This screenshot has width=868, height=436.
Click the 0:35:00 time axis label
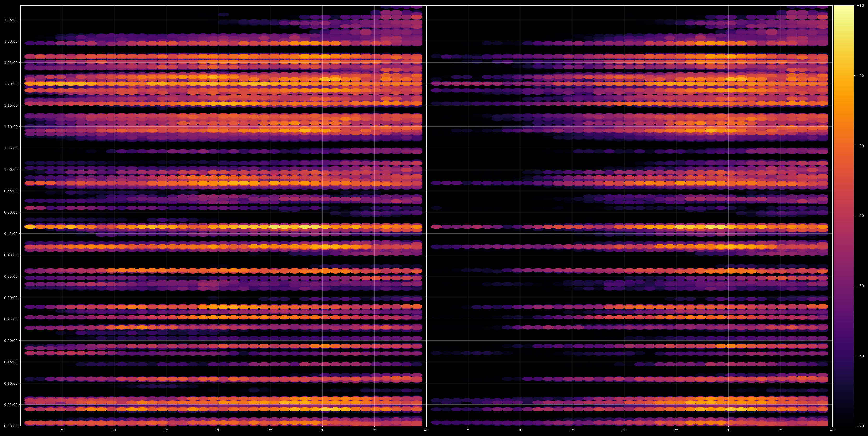pyautogui.click(x=11, y=276)
